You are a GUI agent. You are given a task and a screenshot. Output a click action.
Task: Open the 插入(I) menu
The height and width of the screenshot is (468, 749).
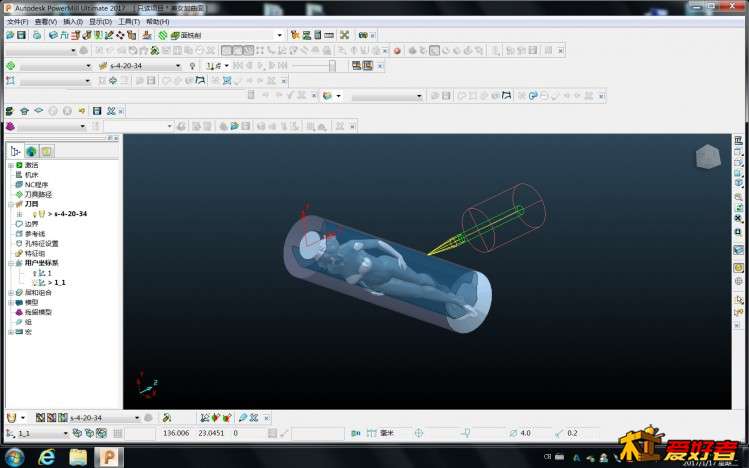pyautogui.click(x=73, y=21)
